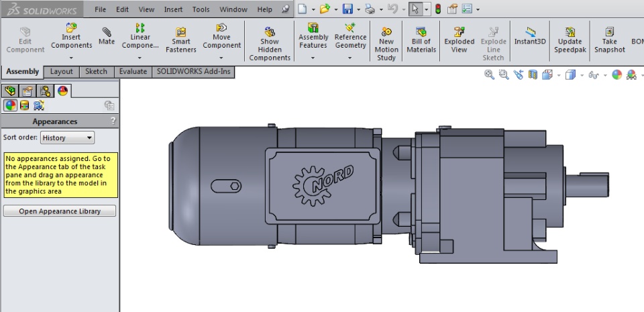
Task: Toggle View Decals button in panel
Action: pyautogui.click(x=24, y=105)
